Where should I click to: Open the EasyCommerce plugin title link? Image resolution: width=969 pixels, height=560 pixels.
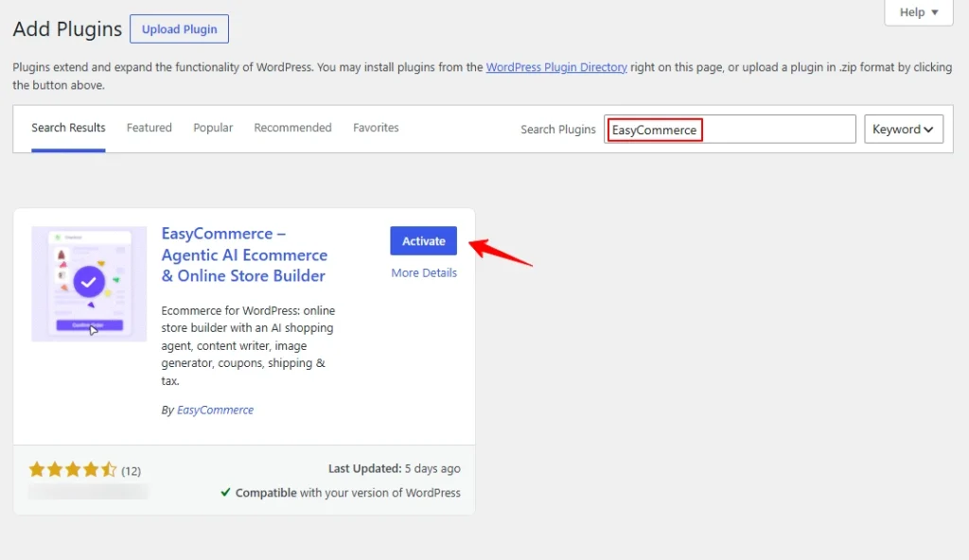point(245,254)
